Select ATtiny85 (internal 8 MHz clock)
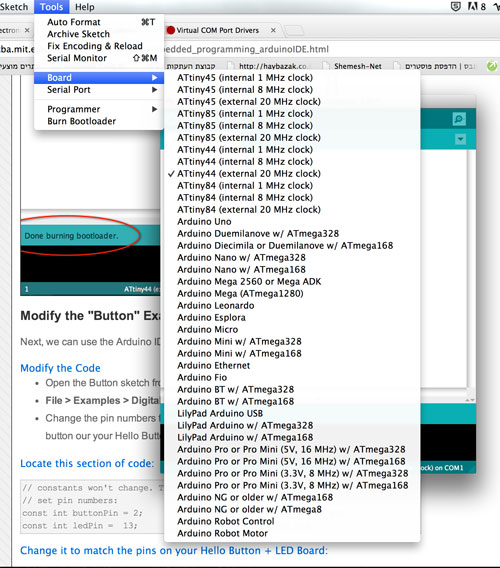500x568 pixels. [292, 125]
